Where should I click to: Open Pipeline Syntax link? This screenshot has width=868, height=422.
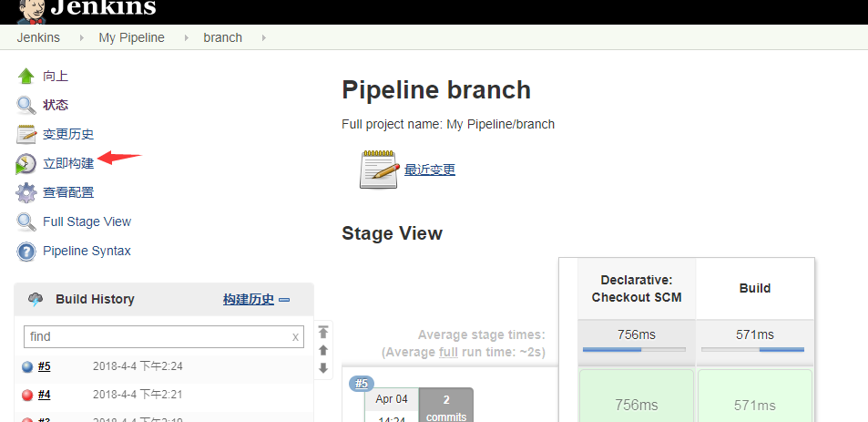pyautogui.click(x=87, y=251)
